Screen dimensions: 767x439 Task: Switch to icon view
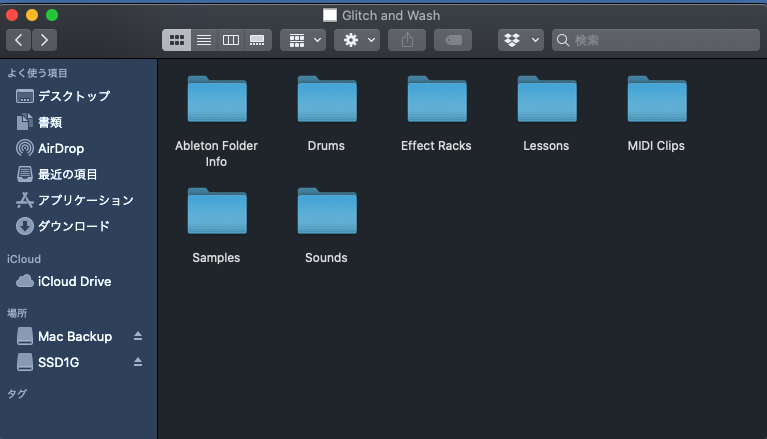point(177,40)
